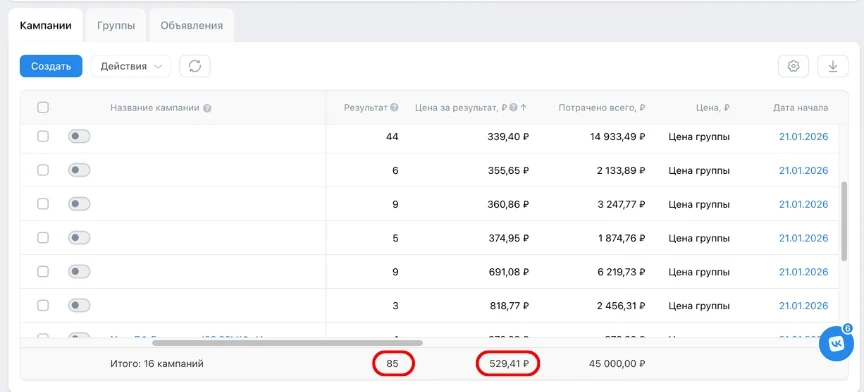The width and height of the screenshot is (864, 392).
Task: Click help icon next to Название кампании
Action: coord(207,108)
